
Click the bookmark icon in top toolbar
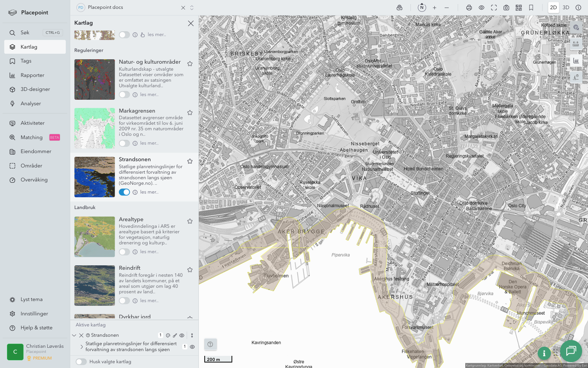[531, 7]
